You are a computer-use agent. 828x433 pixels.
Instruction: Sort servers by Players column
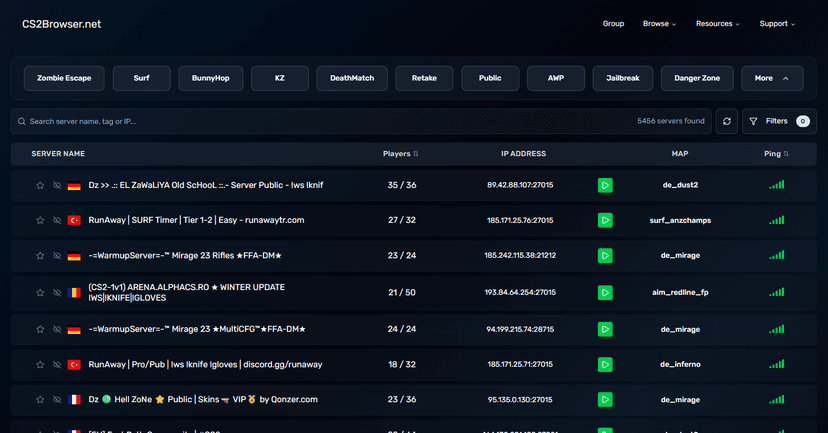pos(400,154)
